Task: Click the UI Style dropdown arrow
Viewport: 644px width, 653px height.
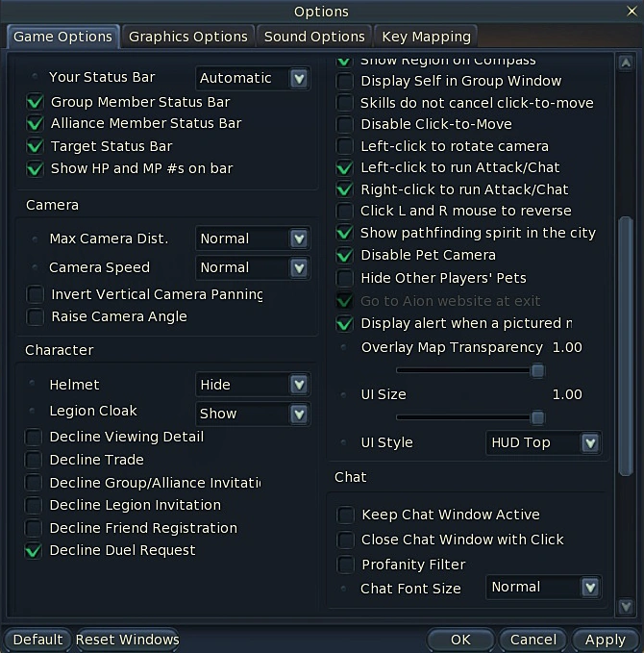Action: [590, 443]
